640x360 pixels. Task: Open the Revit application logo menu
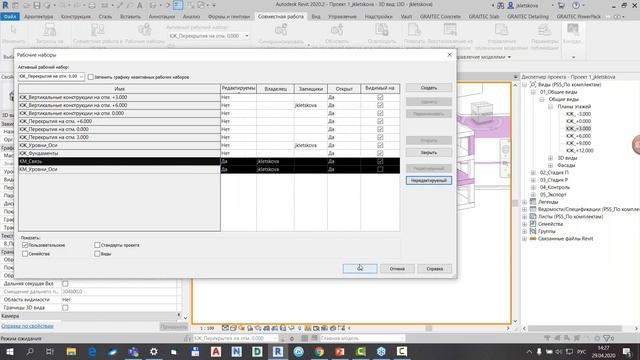click(5, 5)
